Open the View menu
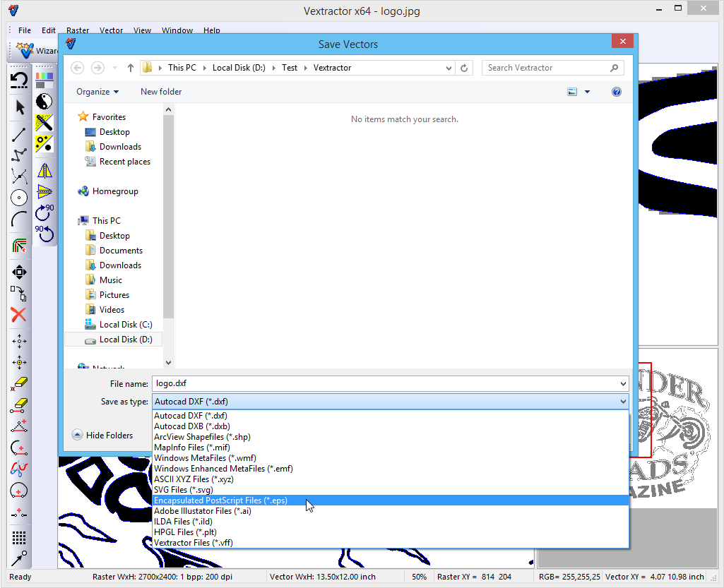 [142, 30]
